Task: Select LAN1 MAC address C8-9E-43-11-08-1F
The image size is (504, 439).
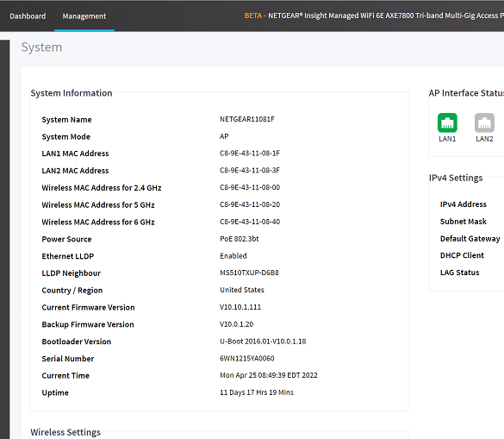Action: click(x=250, y=154)
